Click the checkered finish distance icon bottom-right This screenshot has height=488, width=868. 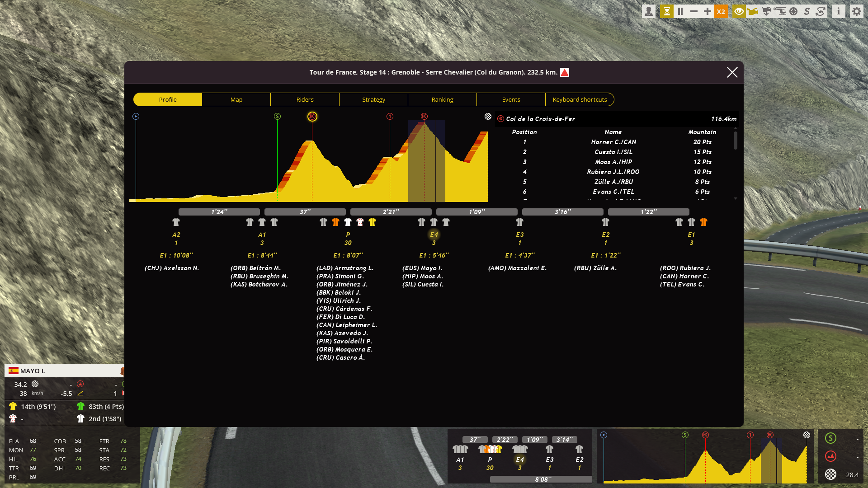[830, 474]
